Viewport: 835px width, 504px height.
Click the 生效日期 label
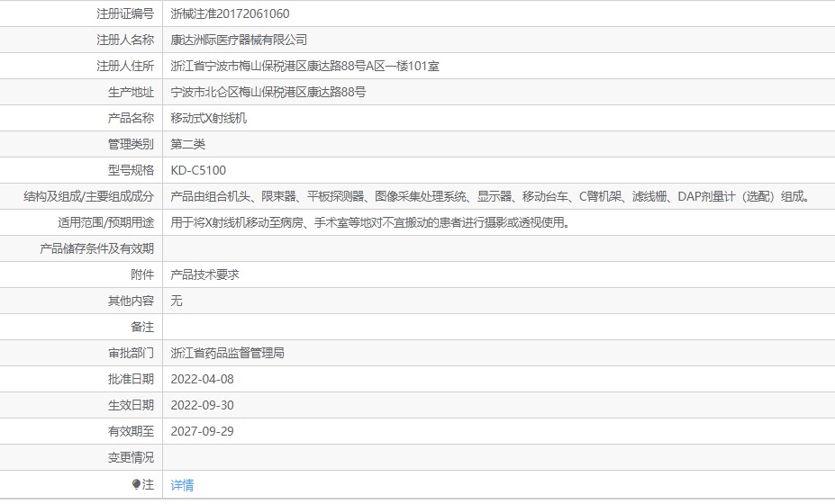131,405
